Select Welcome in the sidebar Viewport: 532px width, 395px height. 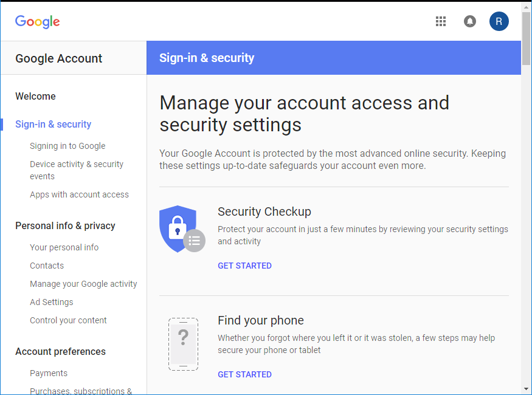click(36, 96)
